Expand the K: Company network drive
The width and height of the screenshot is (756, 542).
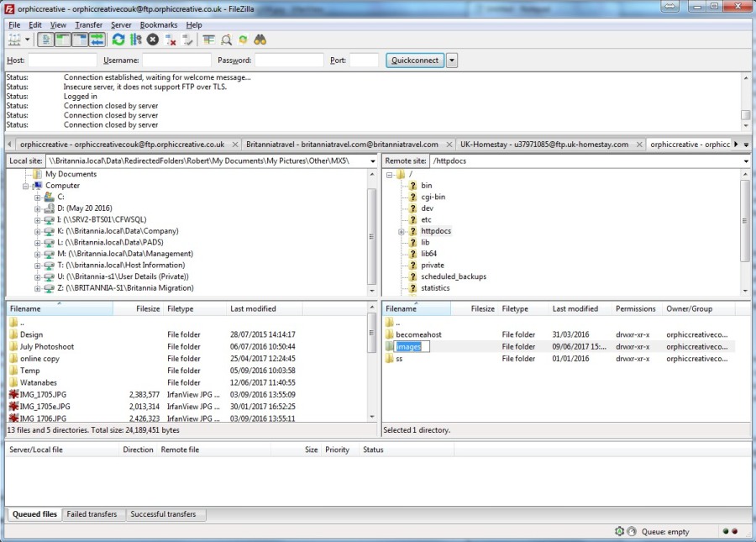[x=37, y=231]
